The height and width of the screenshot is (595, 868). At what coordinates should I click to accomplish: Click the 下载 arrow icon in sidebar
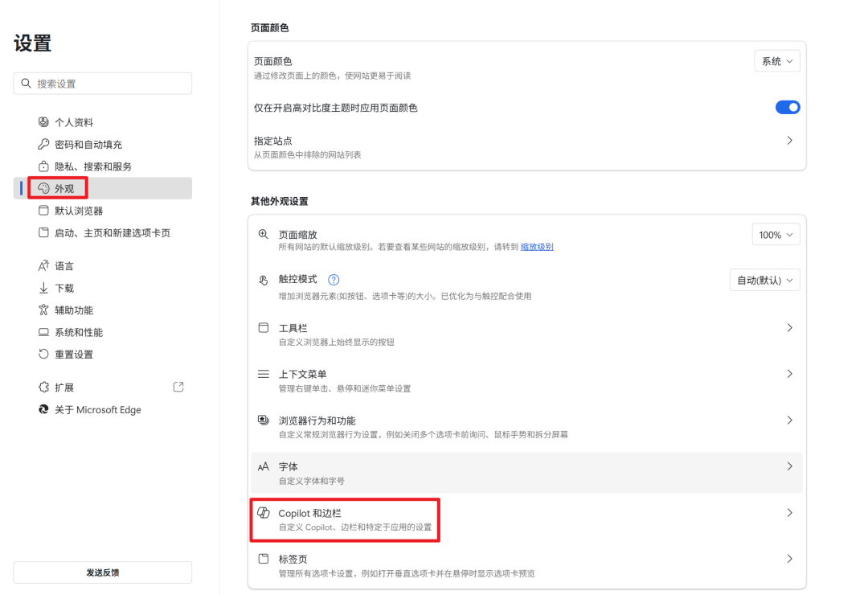coord(43,287)
